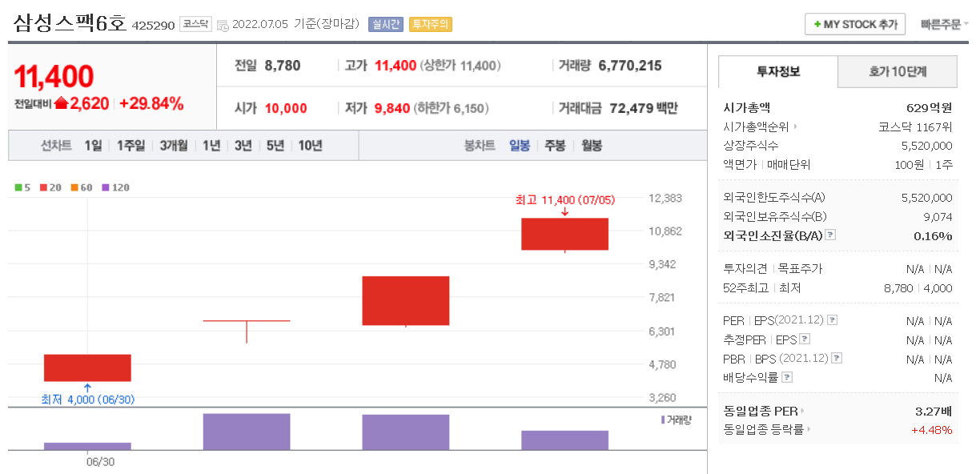Click the 거래대금 72,479 백만 value
This screenshot has width=980, height=474.
[x=644, y=108]
